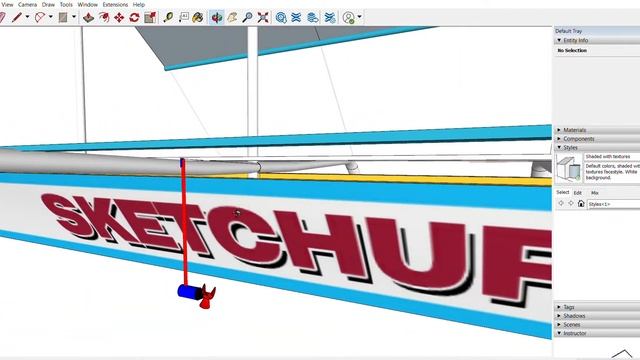Select the Rectangle shape tool
Screen dimensions: 640x360
63,18
